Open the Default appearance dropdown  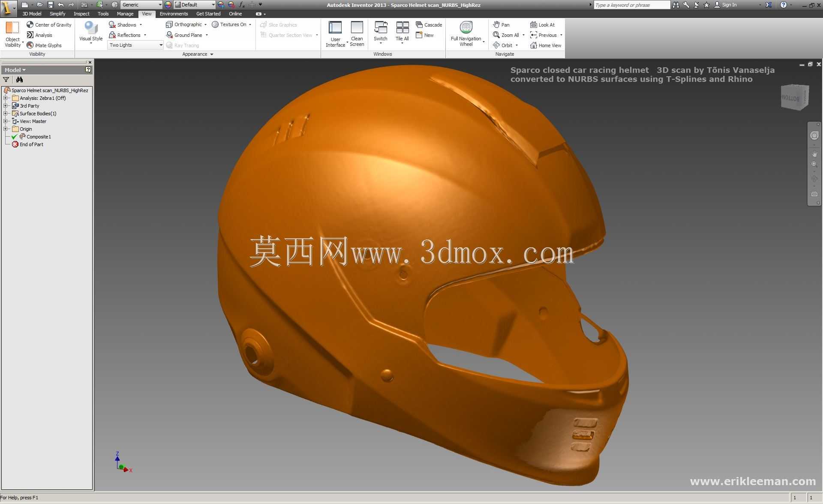195,5
